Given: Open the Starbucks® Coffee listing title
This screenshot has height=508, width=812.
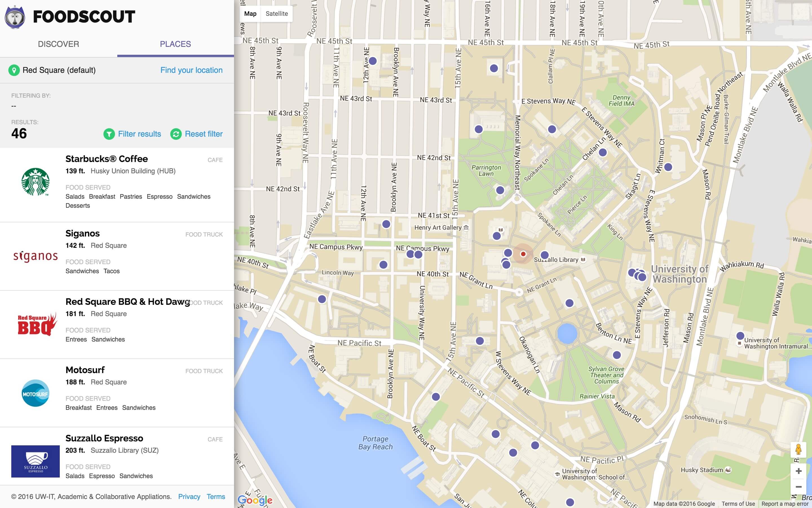Looking at the screenshot, I should tap(107, 159).
